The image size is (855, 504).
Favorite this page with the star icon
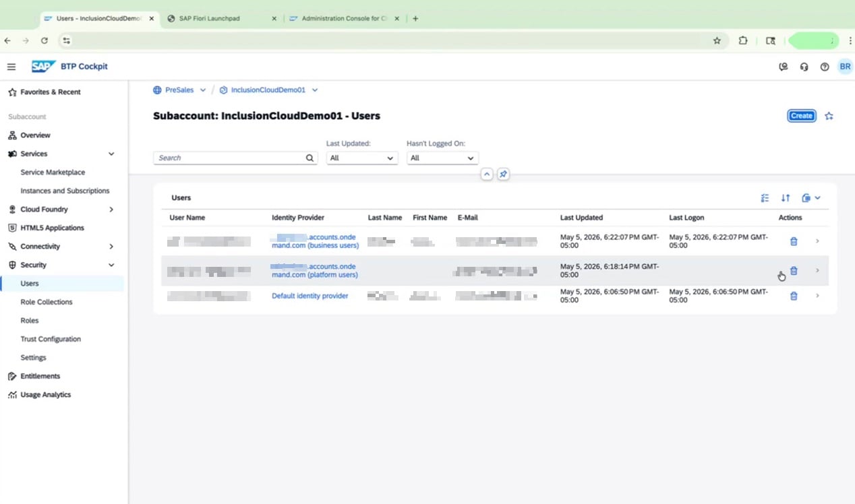829,116
